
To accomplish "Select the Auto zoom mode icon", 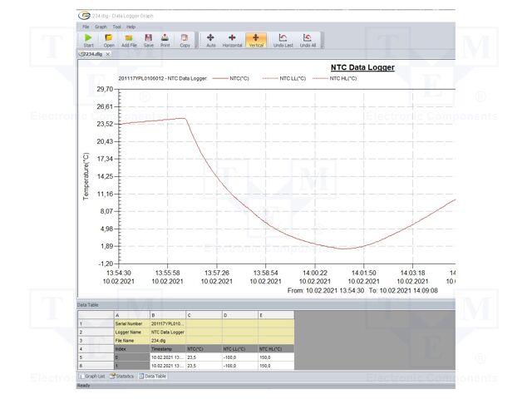I will pos(209,39).
